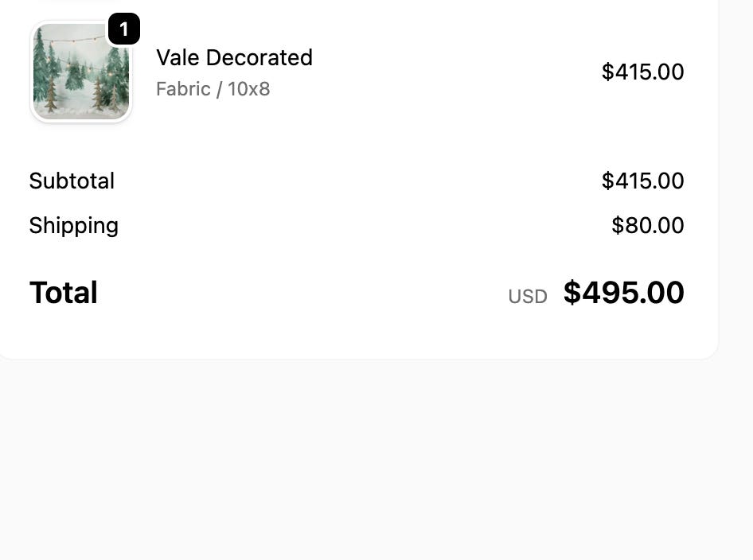Click the word Fabric in variant line
This screenshot has width=753, height=560.
tap(183, 89)
